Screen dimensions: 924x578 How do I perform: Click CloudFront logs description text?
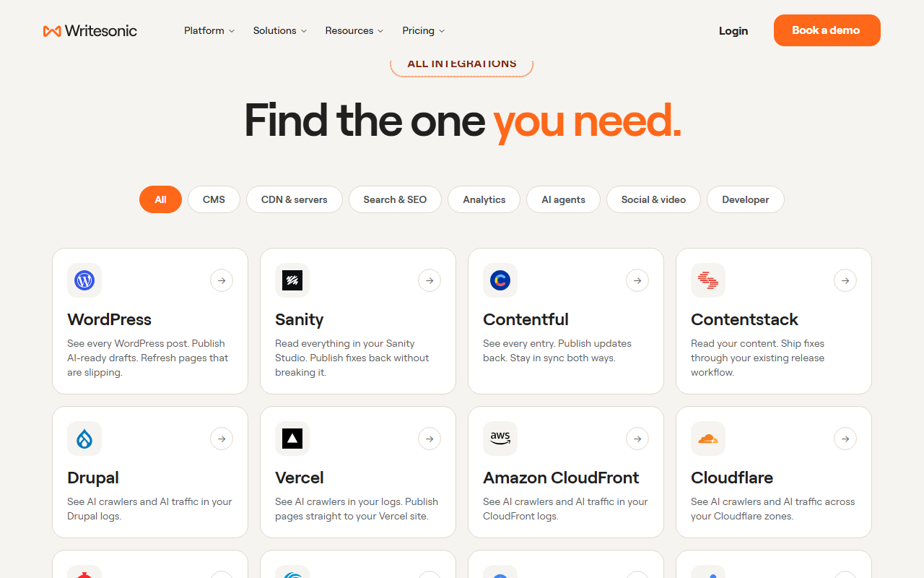click(565, 509)
